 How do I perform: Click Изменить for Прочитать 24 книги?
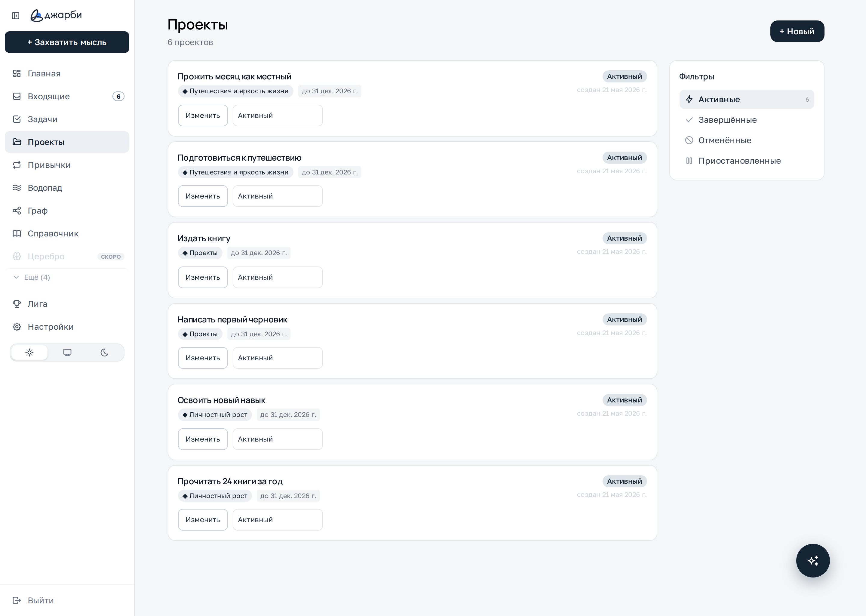point(203,520)
